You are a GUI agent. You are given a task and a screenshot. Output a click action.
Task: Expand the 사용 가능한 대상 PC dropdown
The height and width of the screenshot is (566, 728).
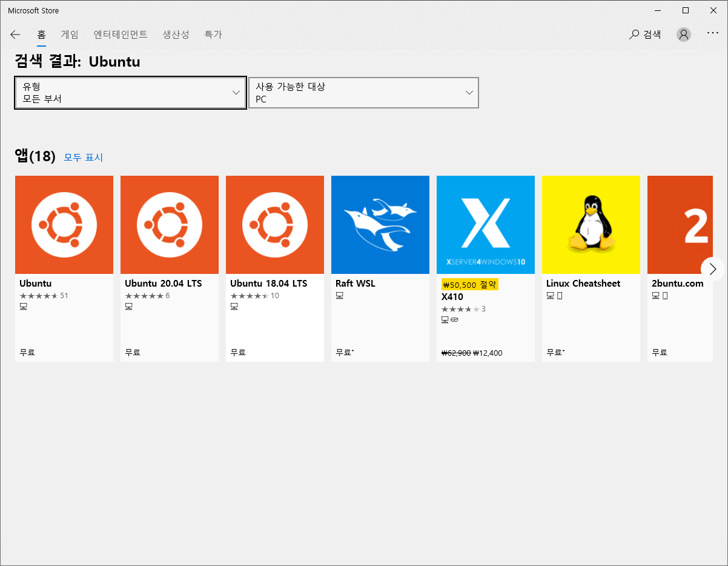[363, 93]
